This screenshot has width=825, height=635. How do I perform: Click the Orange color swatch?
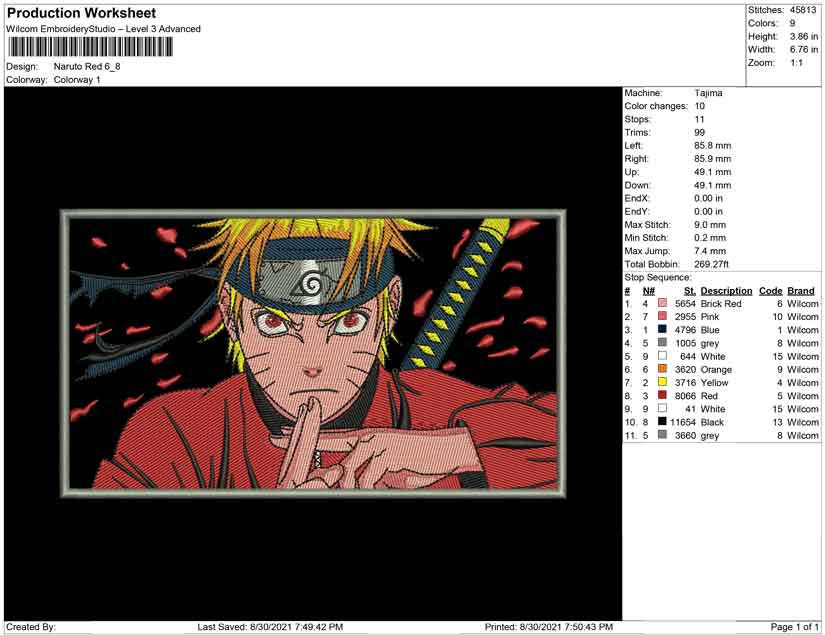pos(662,369)
